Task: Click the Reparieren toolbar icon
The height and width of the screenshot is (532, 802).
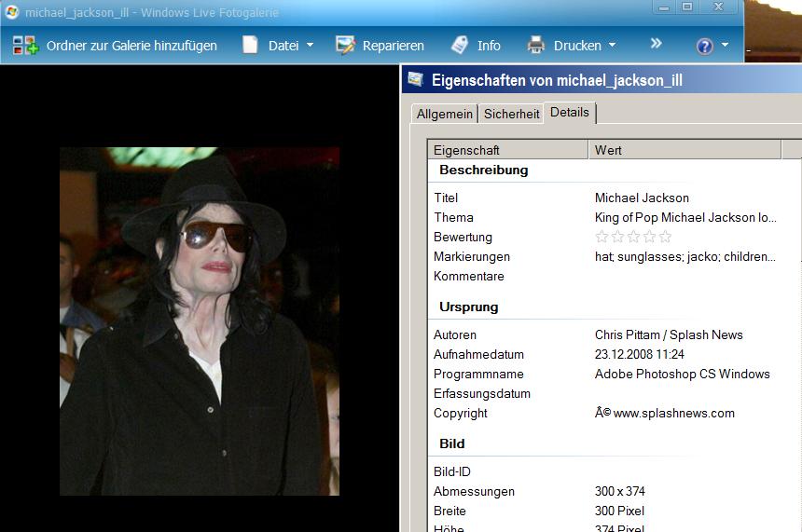Action: tap(346, 45)
